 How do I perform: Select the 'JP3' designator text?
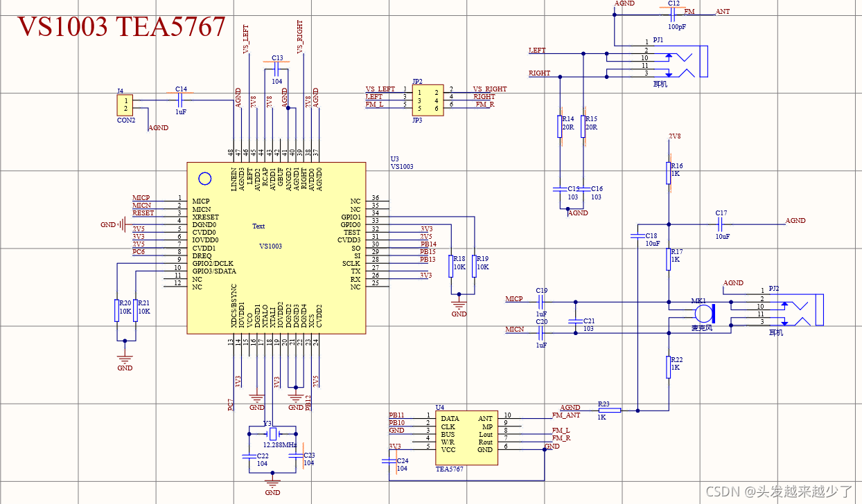click(417, 120)
